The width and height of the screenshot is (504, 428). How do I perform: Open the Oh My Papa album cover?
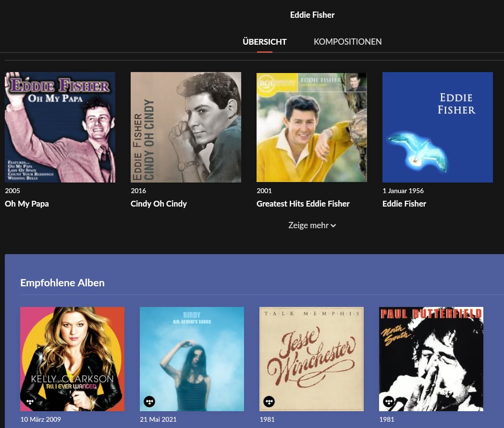point(60,127)
